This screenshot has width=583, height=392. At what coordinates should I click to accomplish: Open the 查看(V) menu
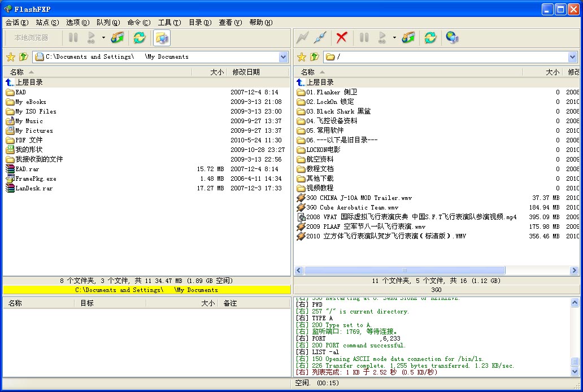coord(230,23)
